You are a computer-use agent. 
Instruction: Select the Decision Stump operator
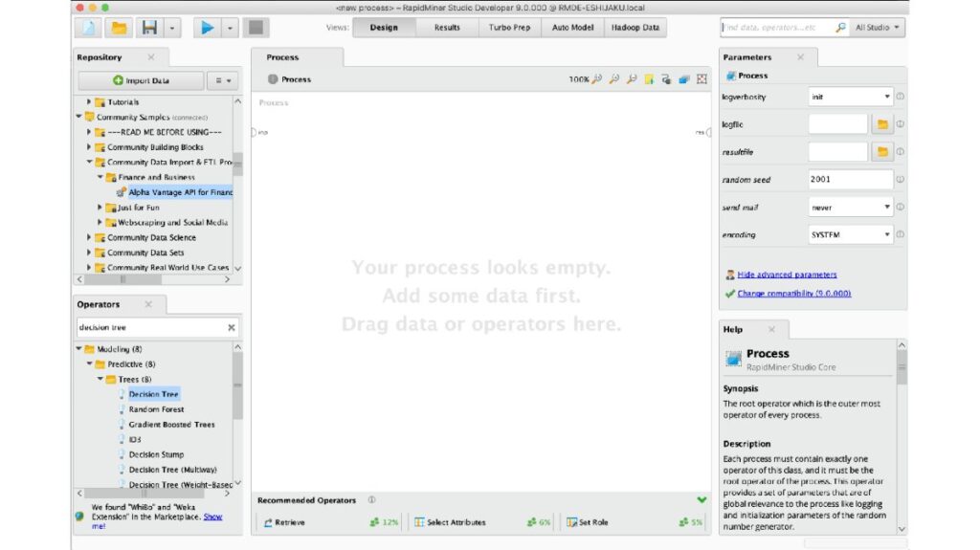click(156, 454)
